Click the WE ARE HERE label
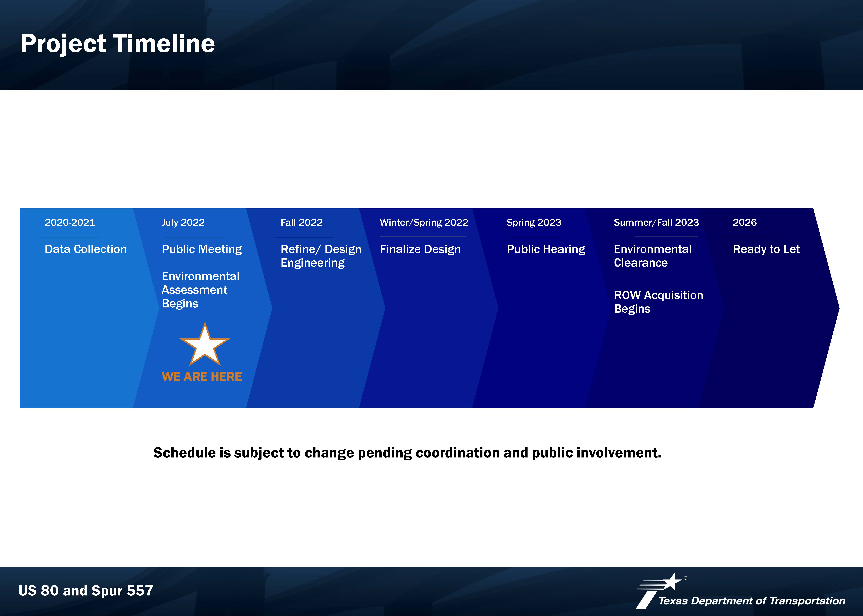This screenshot has height=616, width=863. pos(202,377)
